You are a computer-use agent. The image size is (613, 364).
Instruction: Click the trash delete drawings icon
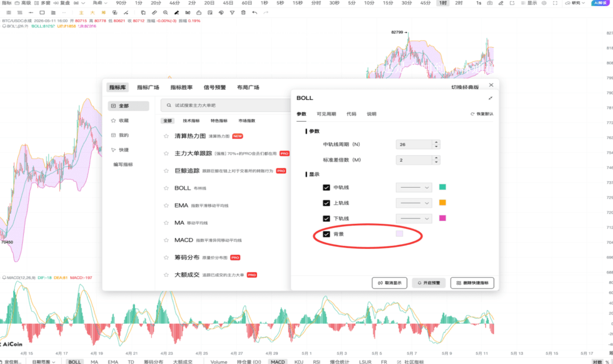(x=243, y=12)
